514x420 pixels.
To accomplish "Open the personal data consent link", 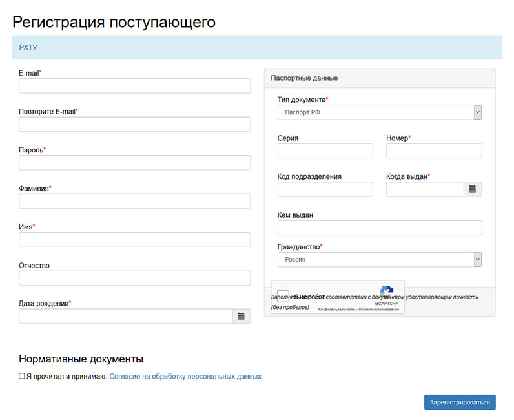I will (185, 376).
